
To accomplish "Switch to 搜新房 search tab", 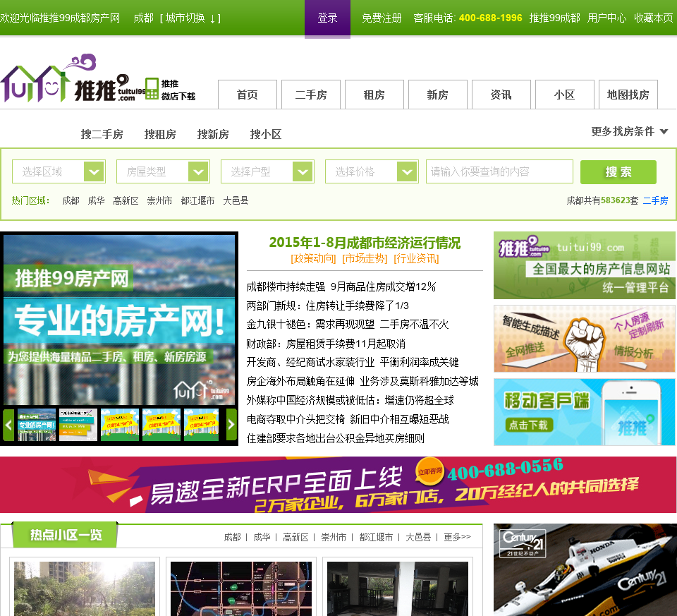I will (213, 134).
